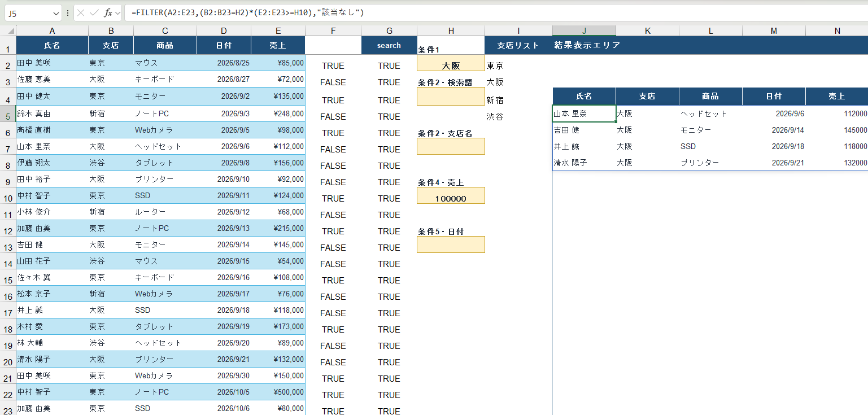The width and height of the screenshot is (868, 415).
Task: Click the 支店リスト header cell
Action: point(518,45)
